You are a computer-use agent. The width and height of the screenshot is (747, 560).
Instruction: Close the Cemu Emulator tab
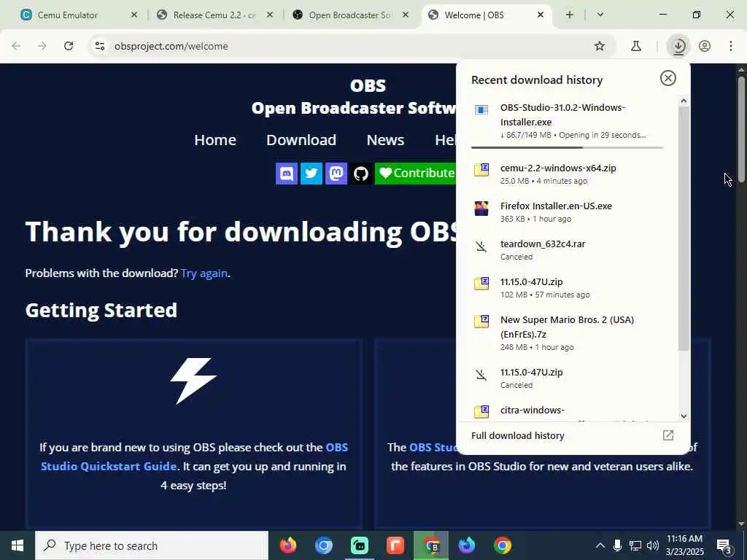coord(134,15)
